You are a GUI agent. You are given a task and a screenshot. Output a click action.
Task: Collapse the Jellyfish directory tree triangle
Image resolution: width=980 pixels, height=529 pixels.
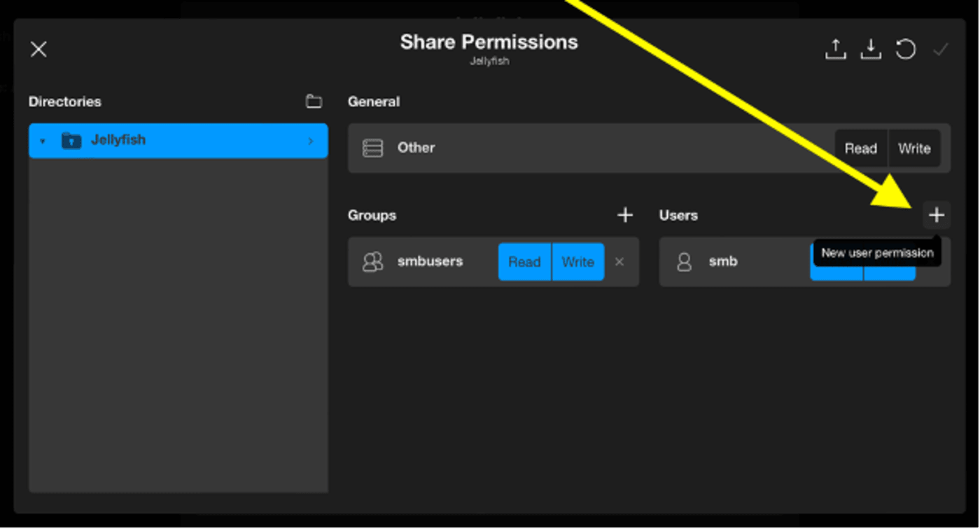(43, 141)
